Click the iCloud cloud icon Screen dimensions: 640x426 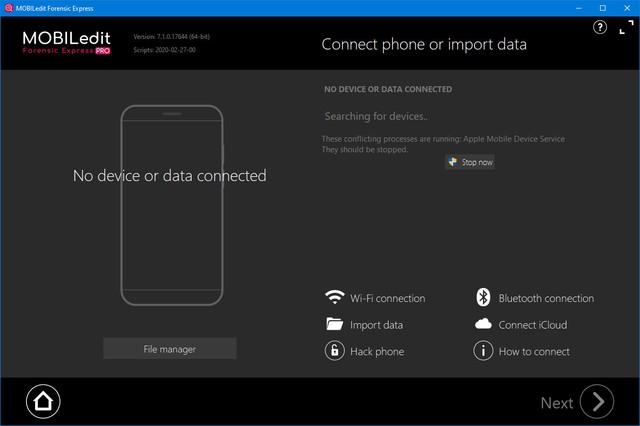click(482, 324)
